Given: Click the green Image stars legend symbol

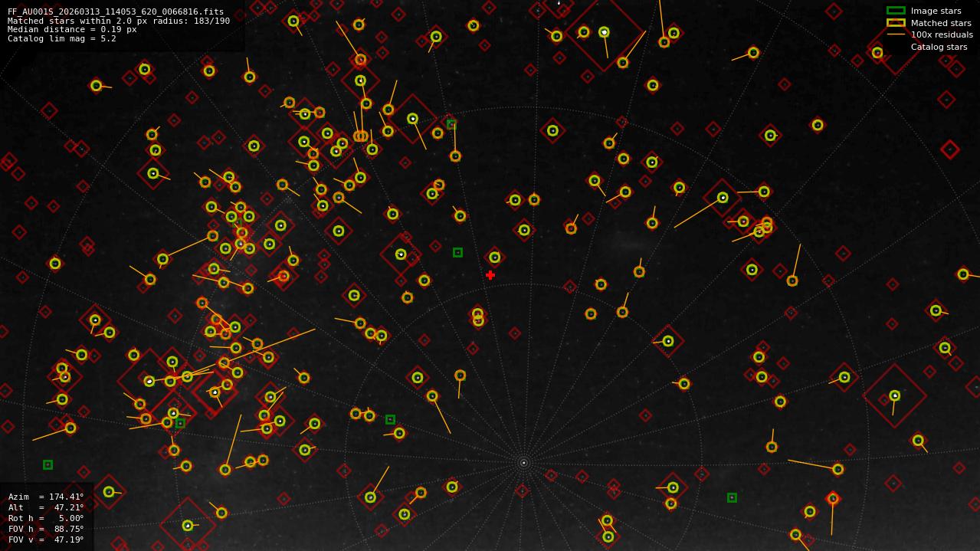Looking at the screenshot, I should [x=896, y=11].
